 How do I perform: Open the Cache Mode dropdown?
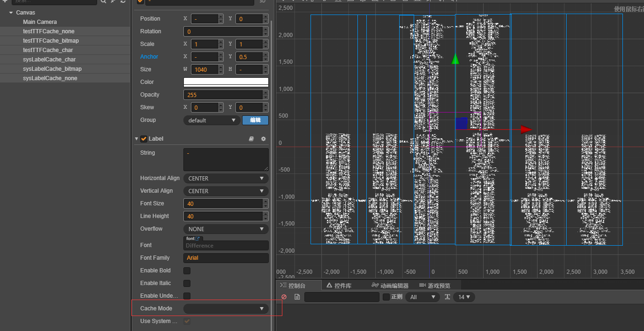click(x=226, y=308)
